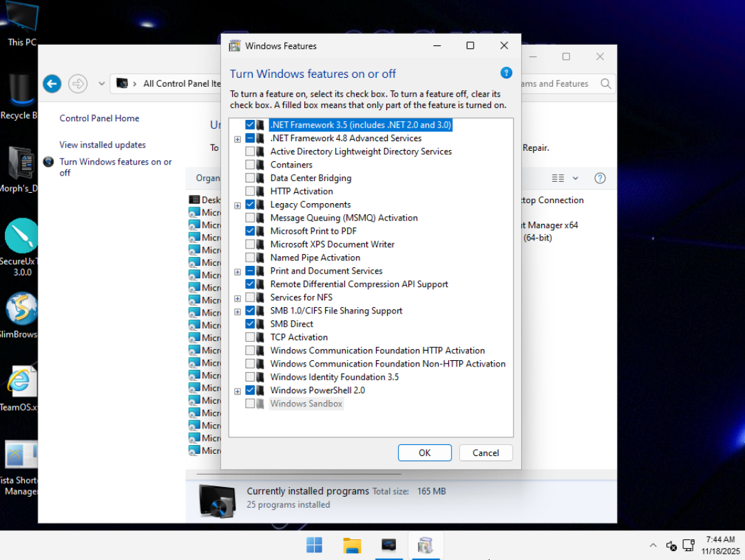The width and height of the screenshot is (745, 560).
Task: Click the blue help icon in Windows Features
Action: (x=506, y=73)
